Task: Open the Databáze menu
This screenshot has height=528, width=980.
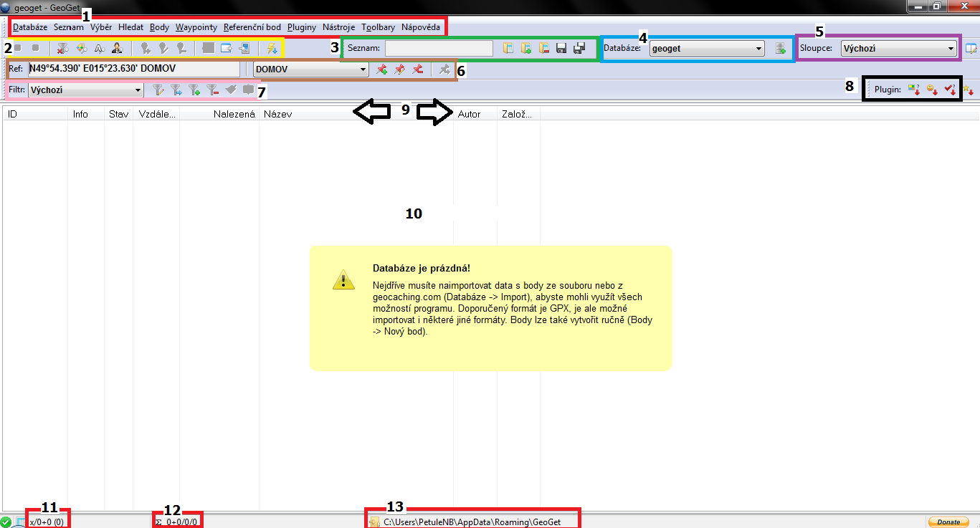Action: (30, 27)
